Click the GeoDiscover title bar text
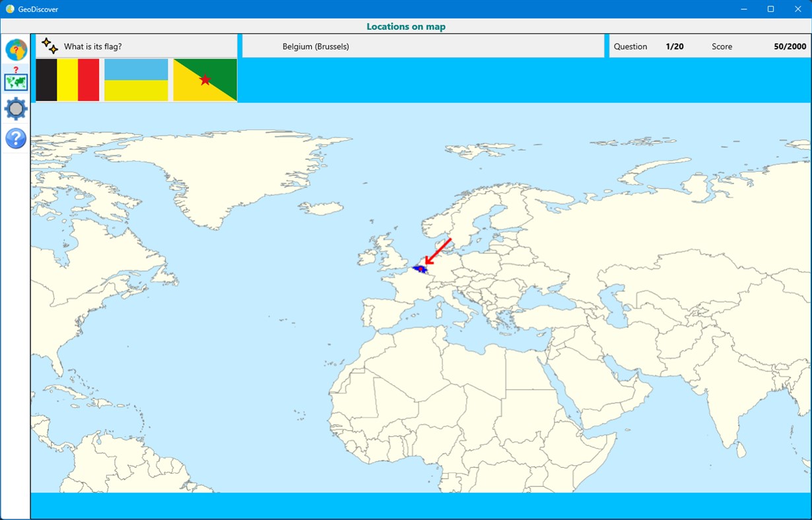The width and height of the screenshot is (812, 520). (38, 9)
